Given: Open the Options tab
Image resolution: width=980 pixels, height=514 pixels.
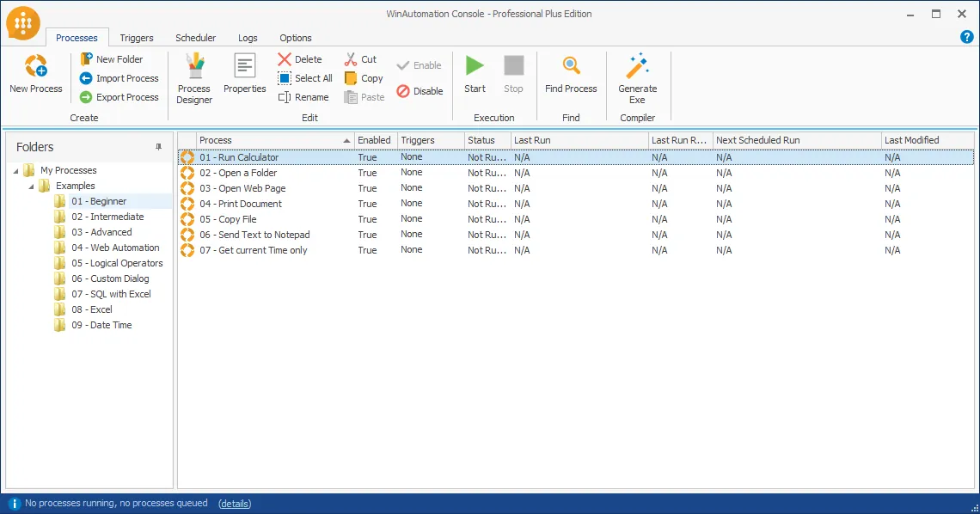Looking at the screenshot, I should (x=296, y=38).
